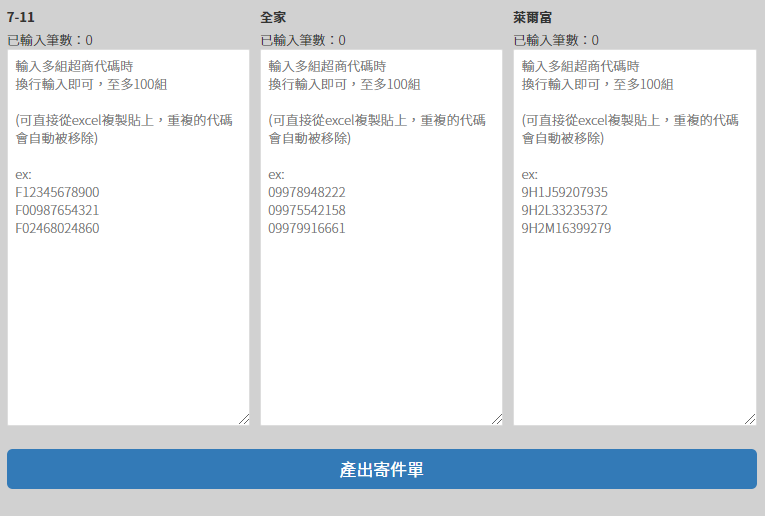Click example code F12345678900 in 7-11 box

point(57,192)
